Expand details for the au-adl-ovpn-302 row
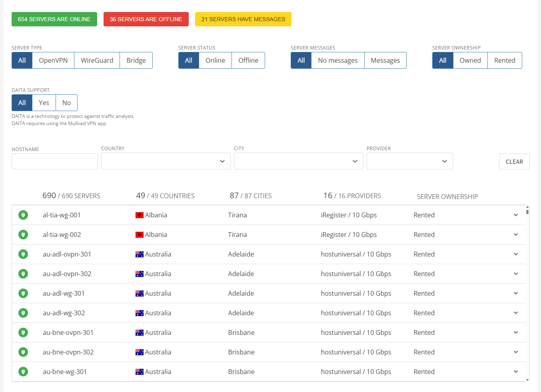This screenshot has height=392, width=541. click(515, 274)
